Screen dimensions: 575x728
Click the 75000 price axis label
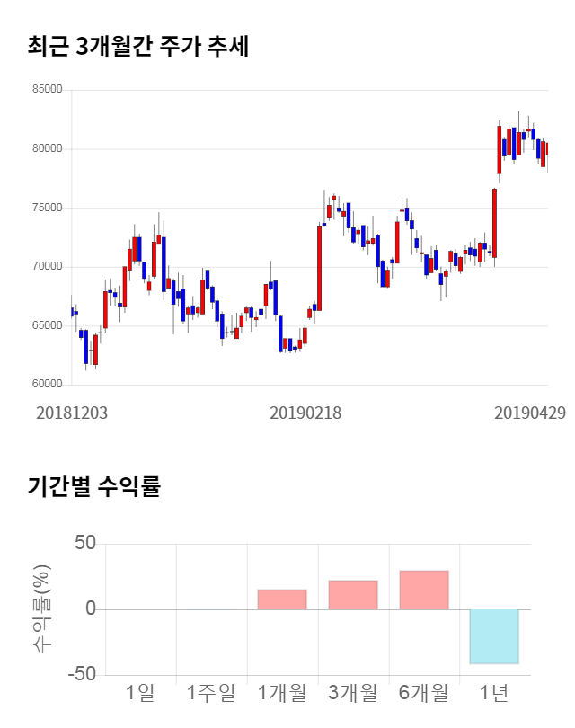(x=47, y=208)
